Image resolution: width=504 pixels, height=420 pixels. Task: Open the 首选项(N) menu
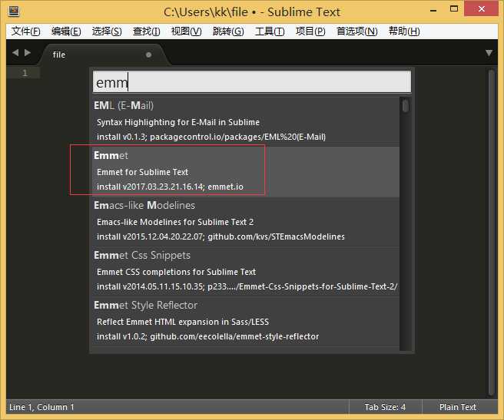356,31
